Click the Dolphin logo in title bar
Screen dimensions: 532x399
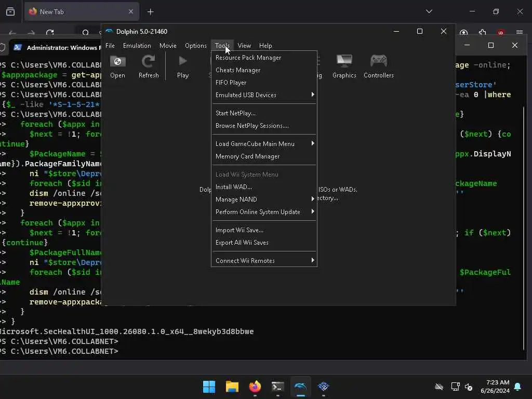(x=109, y=31)
